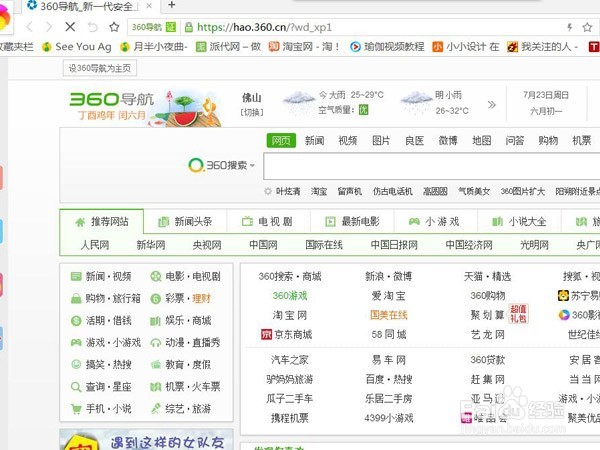Screen dimensions: 600x450
Task: Select the 地图 search type tab
Action: tap(481, 140)
